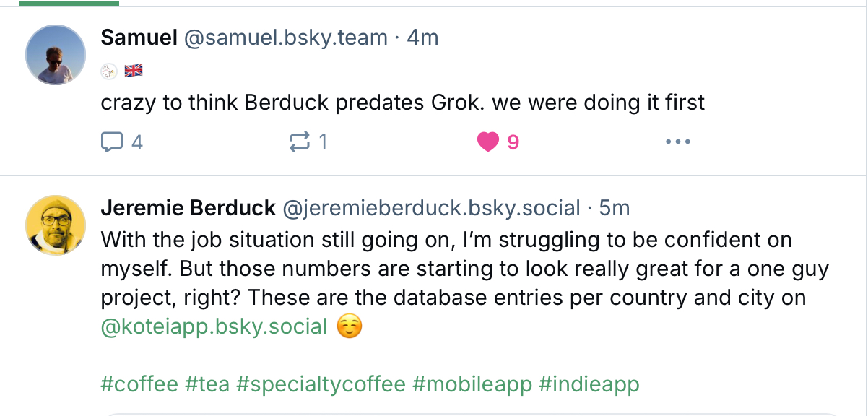Viewport: 868px width, 416px height.
Task: Click the Jeremie Berduck display name
Action: click(188, 208)
